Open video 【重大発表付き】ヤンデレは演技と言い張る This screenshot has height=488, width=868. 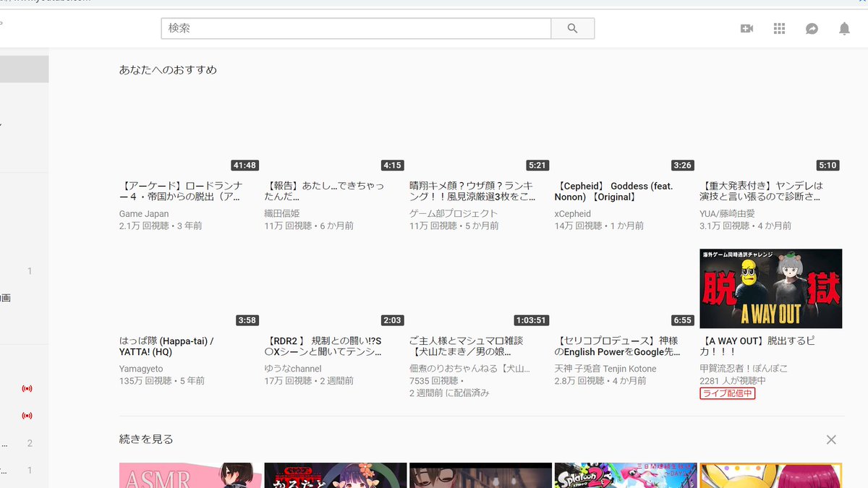coord(761,191)
